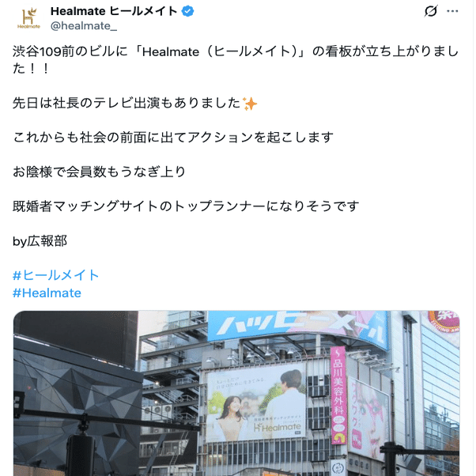
Task: Click the '既婚者マッチングサイト' sentence
Action: pyautogui.click(x=186, y=206)
